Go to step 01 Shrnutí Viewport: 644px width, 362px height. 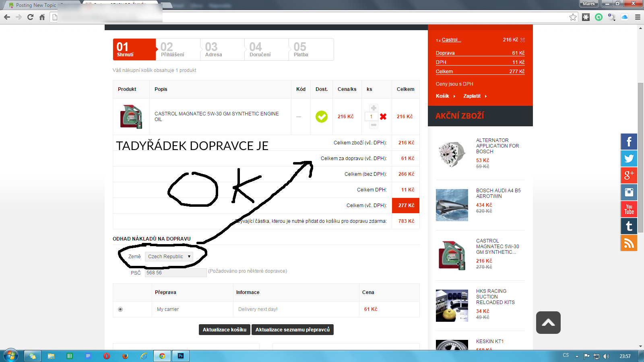coord(134,49)
